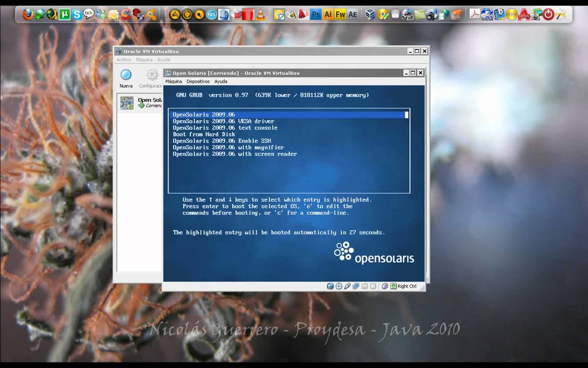Open Dispositivos menu in VM window
Screen dimensions: 588x368
(x=198, y=81)
